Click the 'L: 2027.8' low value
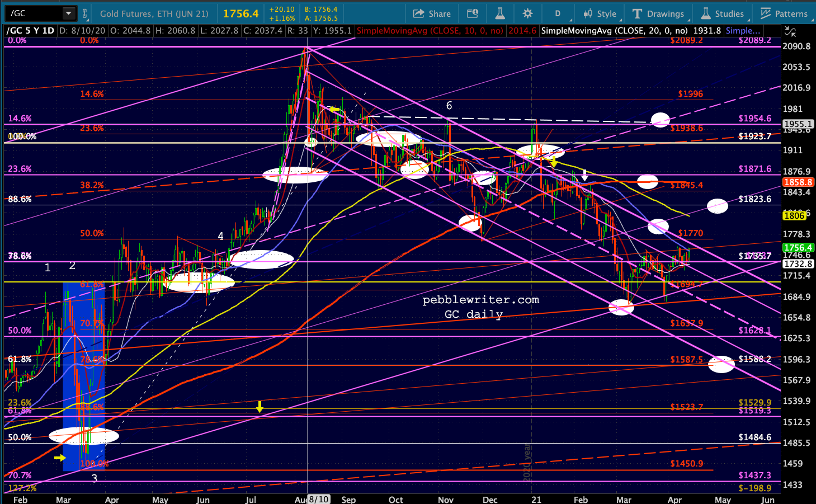816x504 pixels. [219, 31]
